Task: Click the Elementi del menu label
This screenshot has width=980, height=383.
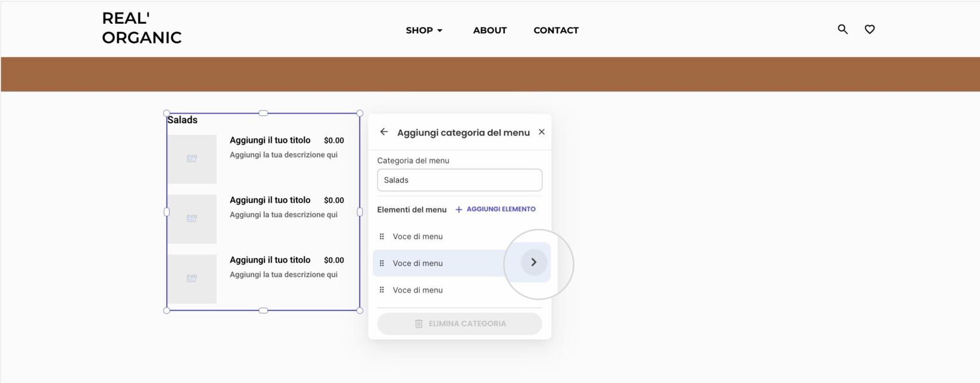Action: 412,209
